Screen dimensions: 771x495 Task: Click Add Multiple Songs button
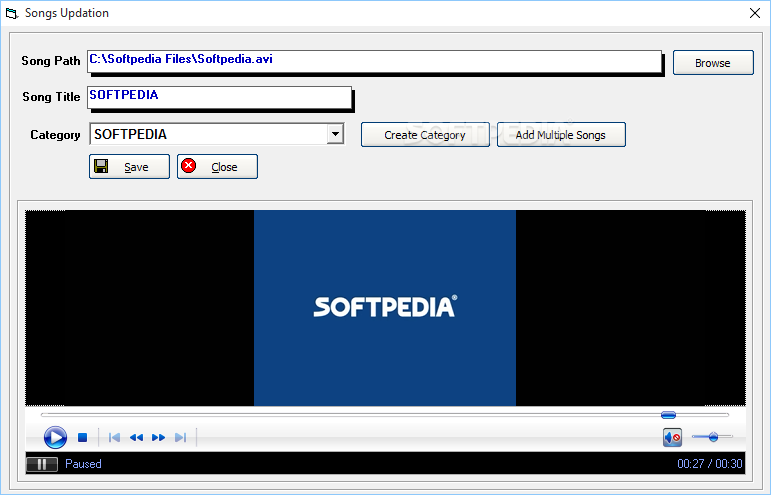561,135
